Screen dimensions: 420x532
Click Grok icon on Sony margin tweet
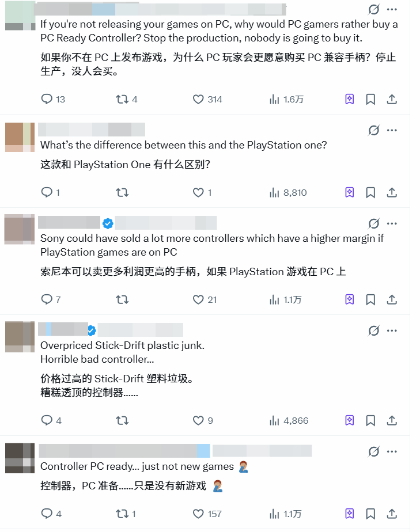click(x=374, y=223)
